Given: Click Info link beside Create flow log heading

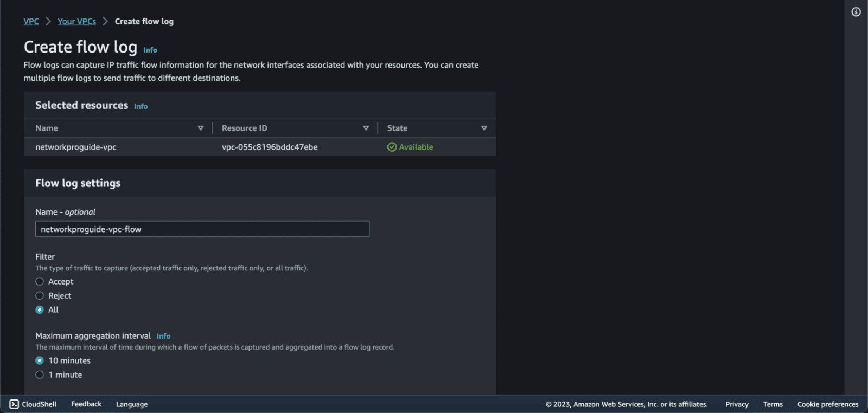Looking at the screenshot, I should [150, 50].
